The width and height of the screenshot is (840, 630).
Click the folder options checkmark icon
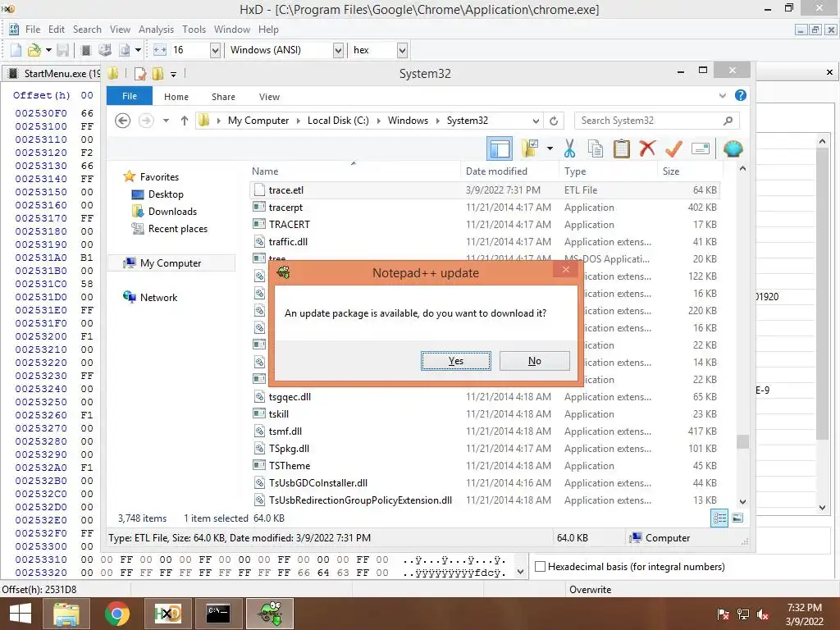530,148
